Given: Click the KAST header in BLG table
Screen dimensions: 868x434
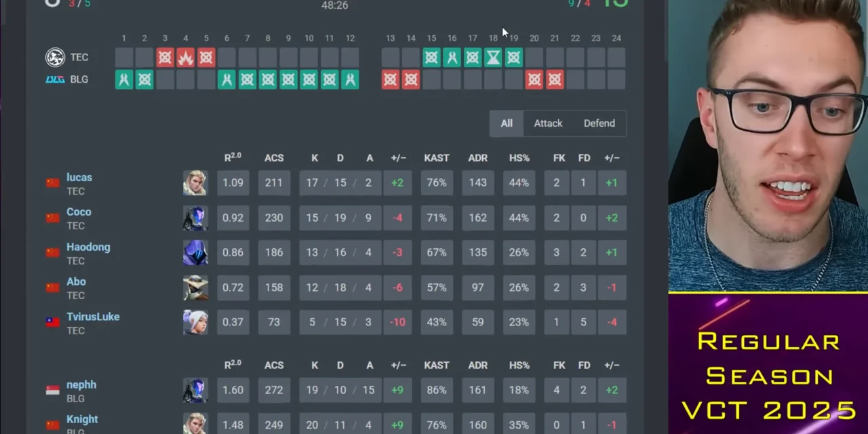Looking at the screenshot, I should 437,365.
